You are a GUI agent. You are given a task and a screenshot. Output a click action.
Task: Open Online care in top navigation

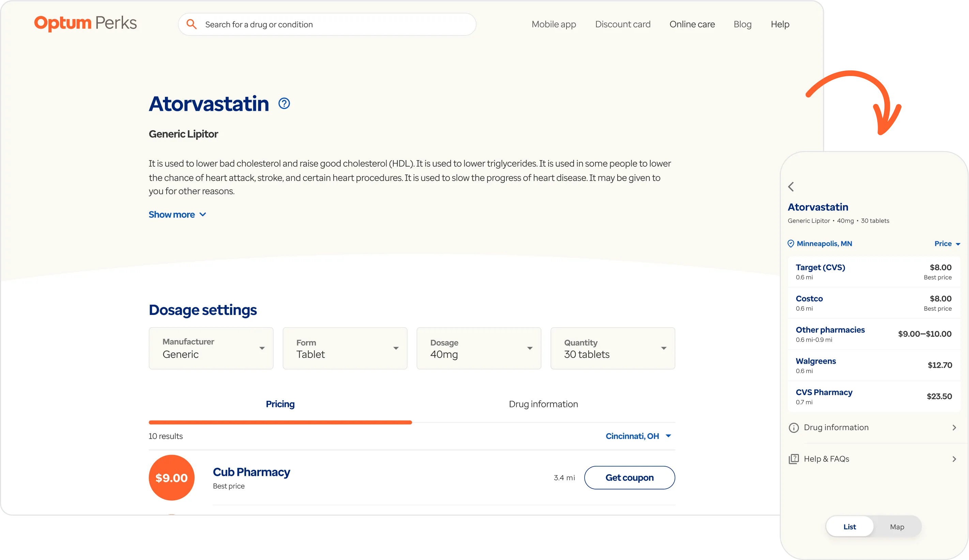pos(692,24)
